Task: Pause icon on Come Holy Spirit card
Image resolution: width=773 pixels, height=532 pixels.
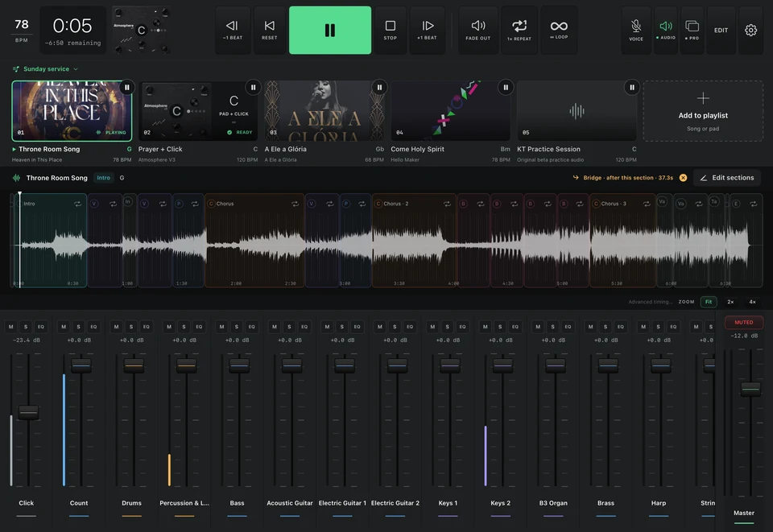Action: click(506, 87)
